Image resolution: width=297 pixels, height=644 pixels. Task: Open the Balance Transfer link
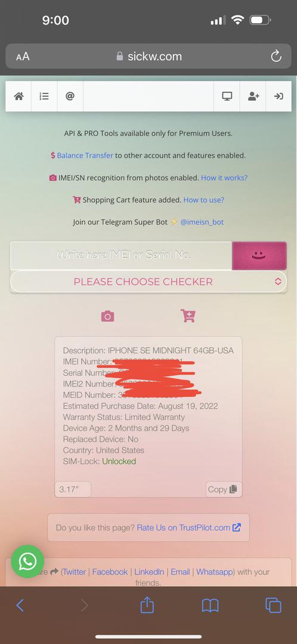coord(85,156)
